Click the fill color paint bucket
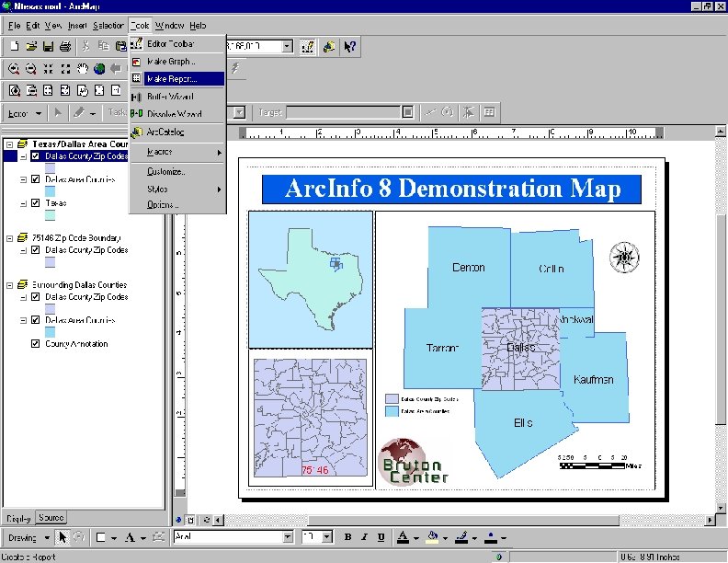728x563 pixels. [x=433, y=537]
